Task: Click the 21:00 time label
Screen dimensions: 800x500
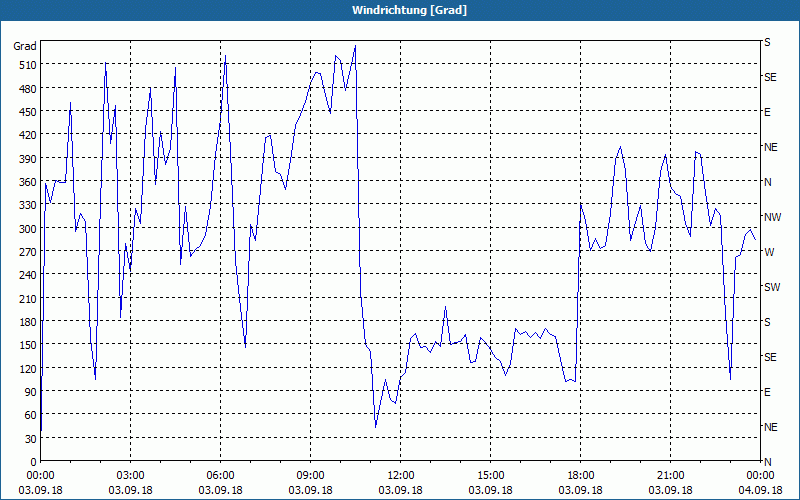Action: (670, 476)
